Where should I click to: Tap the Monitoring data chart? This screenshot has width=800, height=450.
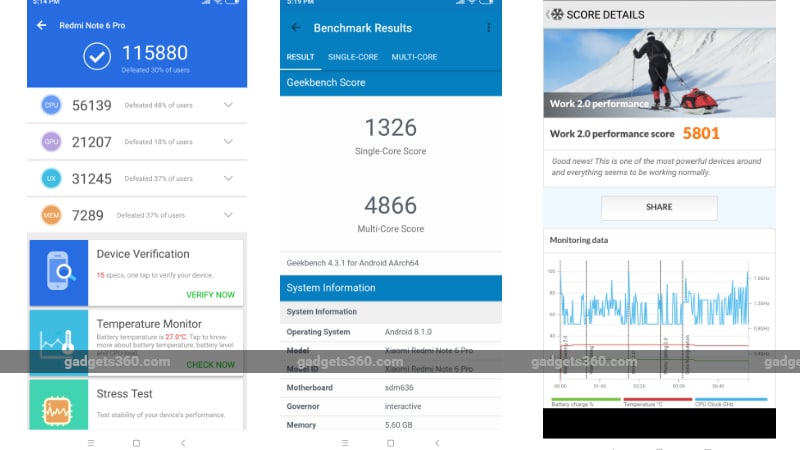click(x=659, y=324)
